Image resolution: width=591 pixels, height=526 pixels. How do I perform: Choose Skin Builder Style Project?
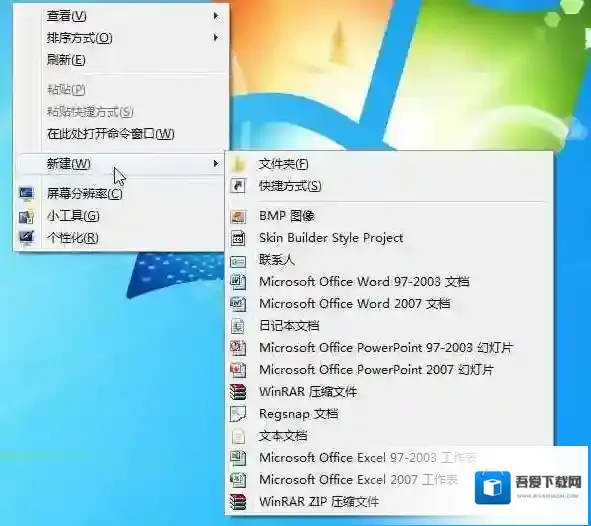389,238
